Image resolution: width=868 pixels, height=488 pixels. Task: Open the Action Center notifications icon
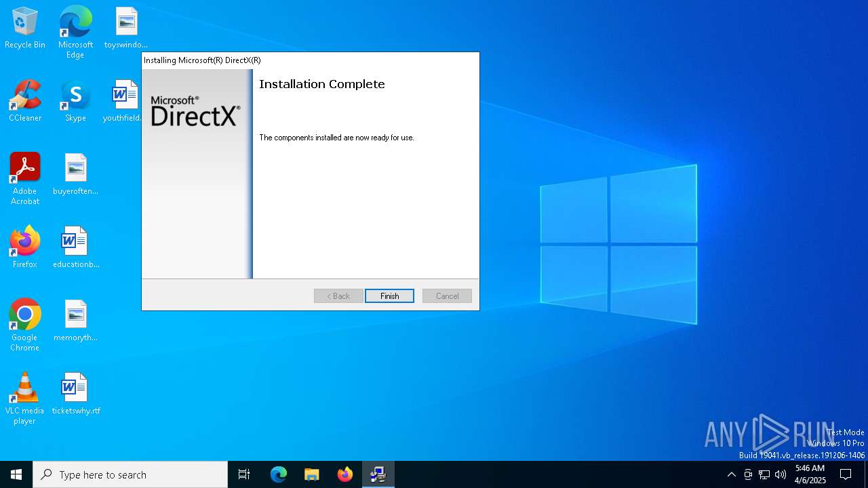pos(846,474)
